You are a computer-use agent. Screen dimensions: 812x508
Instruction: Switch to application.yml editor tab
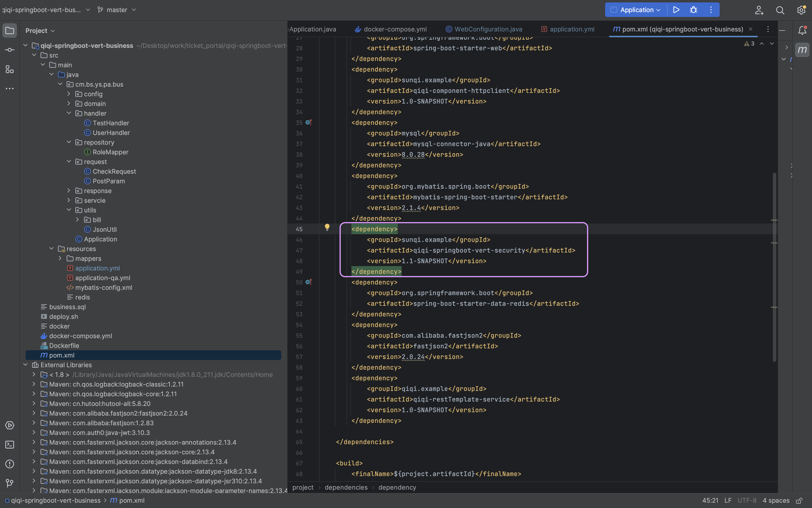pyautogui.click(x=568, y=29)
